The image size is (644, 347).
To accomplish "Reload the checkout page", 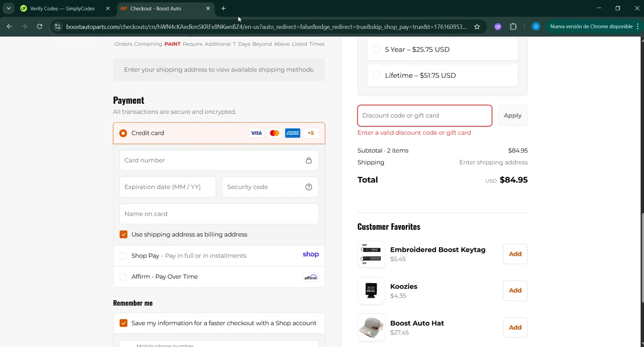I will (x=39, y=27).
